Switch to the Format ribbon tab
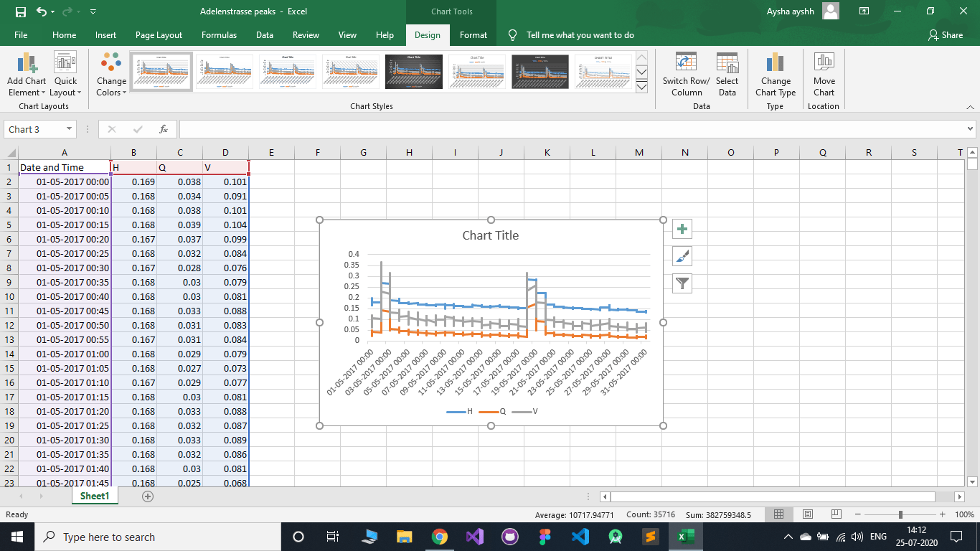The image size is (980, 551). point(473,34)
